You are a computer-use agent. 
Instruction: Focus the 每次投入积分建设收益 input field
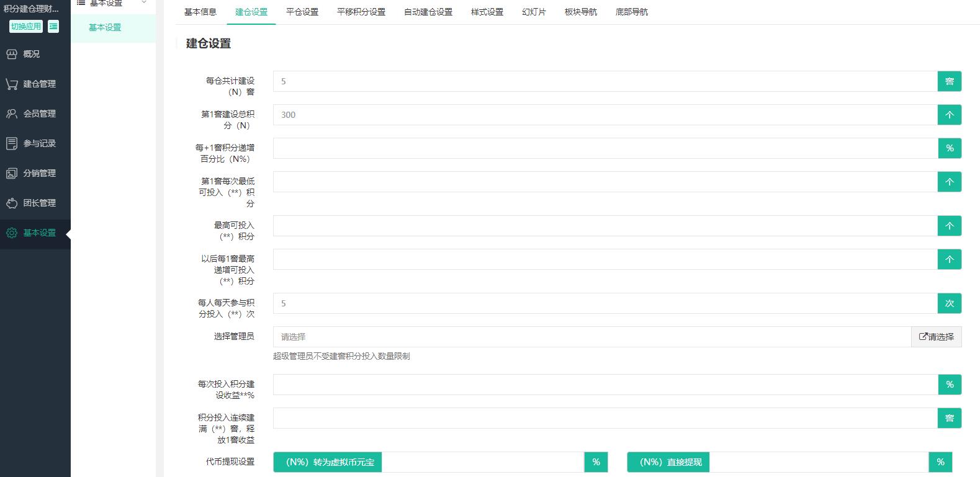tap(605, 385)
